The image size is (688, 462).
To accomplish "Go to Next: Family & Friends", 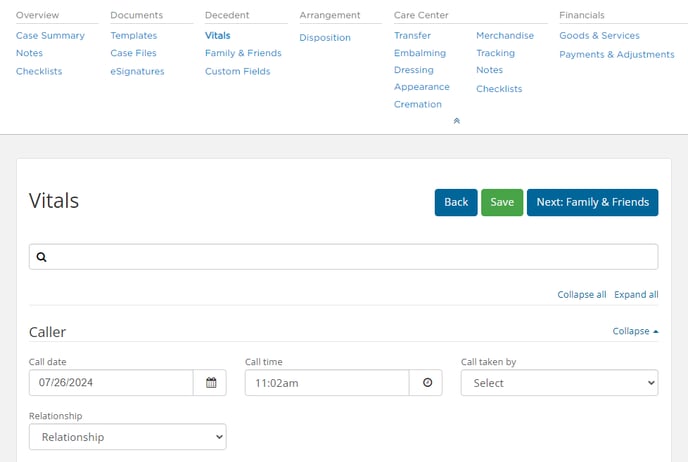I will click(592, 202).
